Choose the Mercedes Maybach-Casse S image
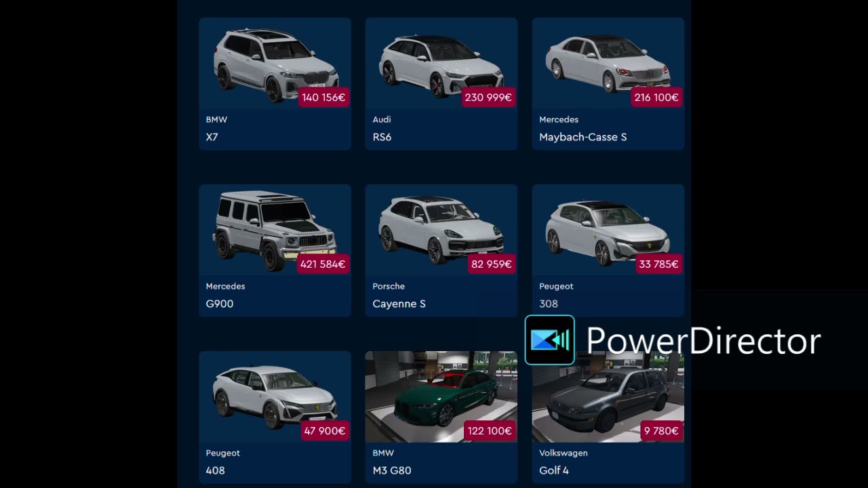This screenshot has width=868, height=488. (608, 64)
